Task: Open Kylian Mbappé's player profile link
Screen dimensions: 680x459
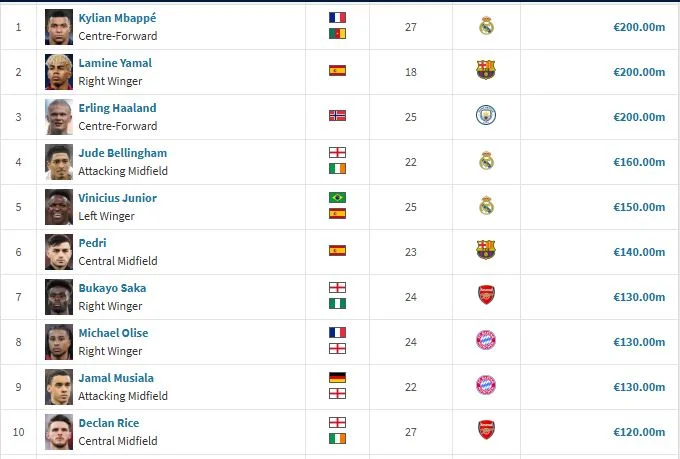Action: coord(118,18)
